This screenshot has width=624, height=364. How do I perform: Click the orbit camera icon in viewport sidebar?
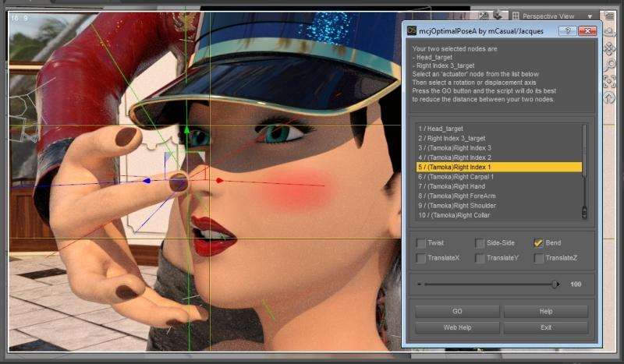tap(609, 32)
